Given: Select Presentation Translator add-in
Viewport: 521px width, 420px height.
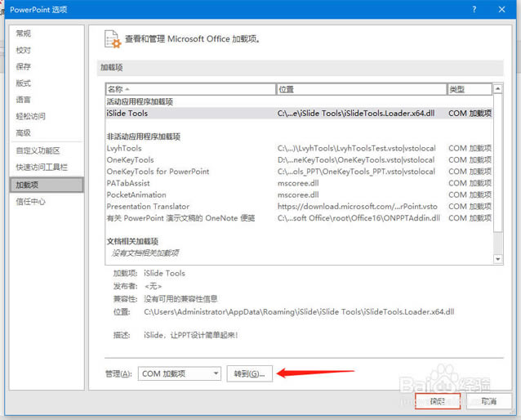Looking at the screenshot, I should coord(148,207).
